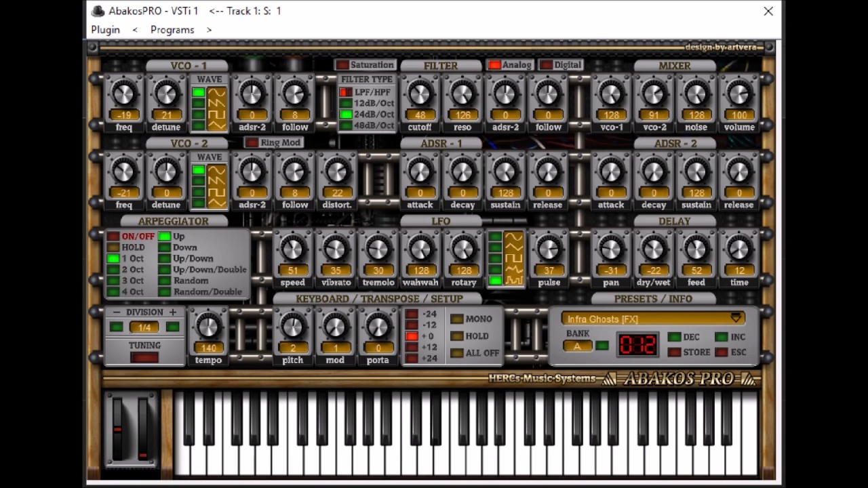
Task: Click the ESC preset LED
Action: tap(721, 352)
